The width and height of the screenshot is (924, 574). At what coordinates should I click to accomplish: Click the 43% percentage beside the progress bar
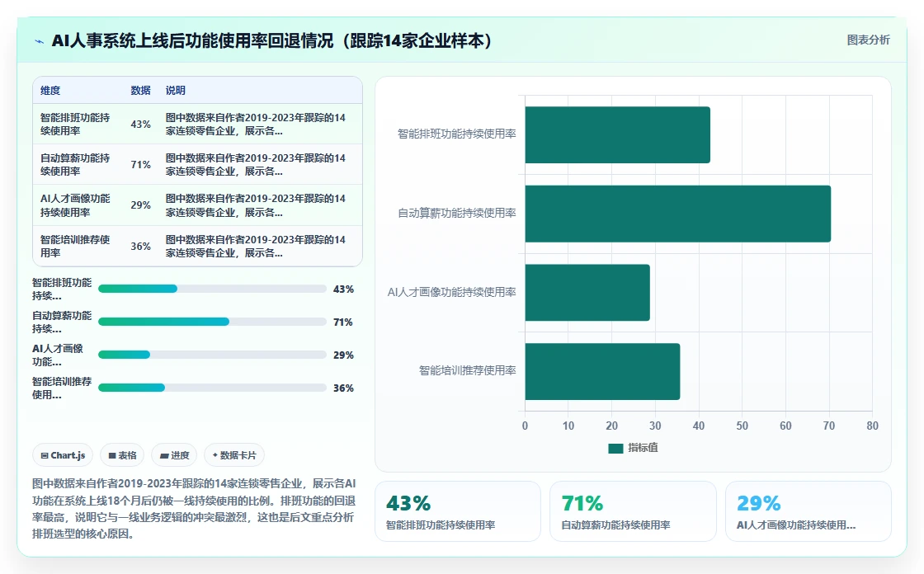[x=343, y=289]
